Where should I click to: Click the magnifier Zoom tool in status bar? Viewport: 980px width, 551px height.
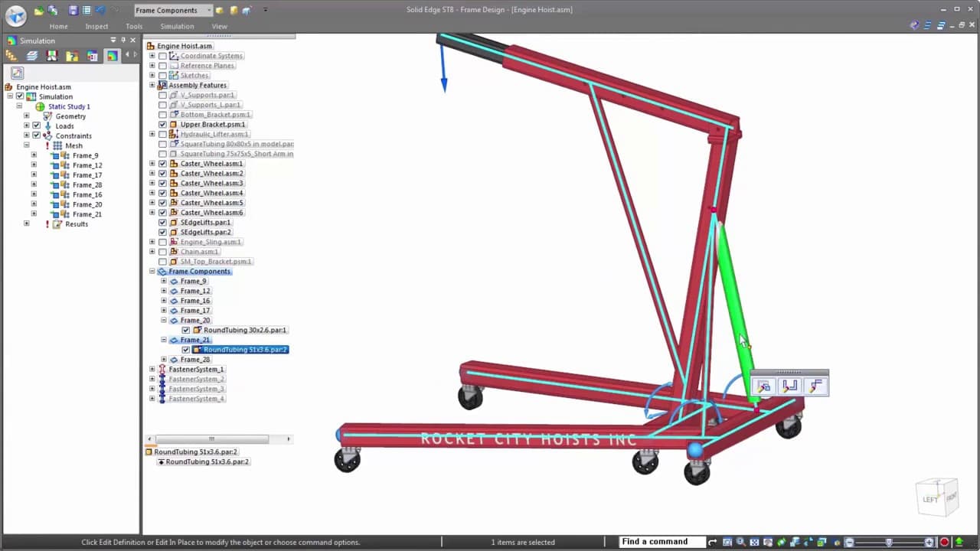[740, 543]
